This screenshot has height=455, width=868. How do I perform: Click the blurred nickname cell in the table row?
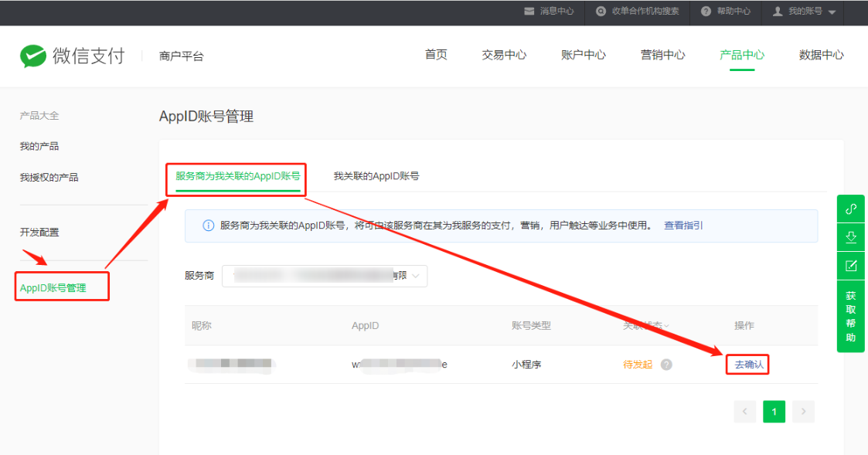click(x=231, y=364)
